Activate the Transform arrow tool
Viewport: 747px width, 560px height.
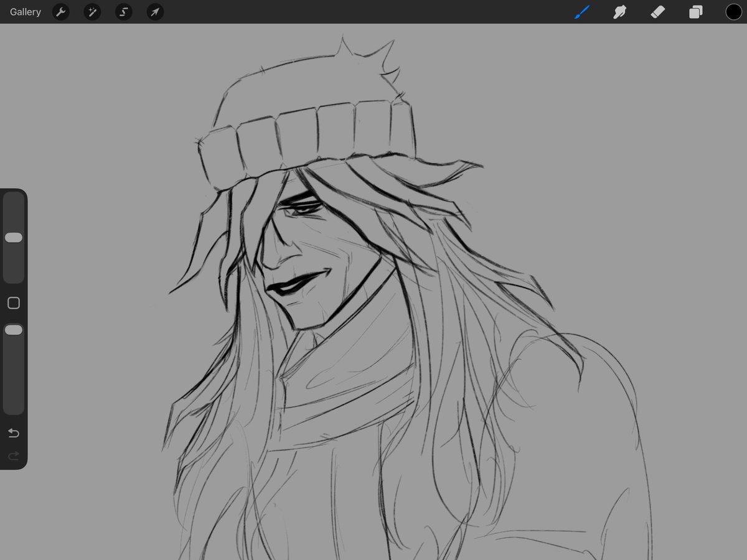[155, 12]
